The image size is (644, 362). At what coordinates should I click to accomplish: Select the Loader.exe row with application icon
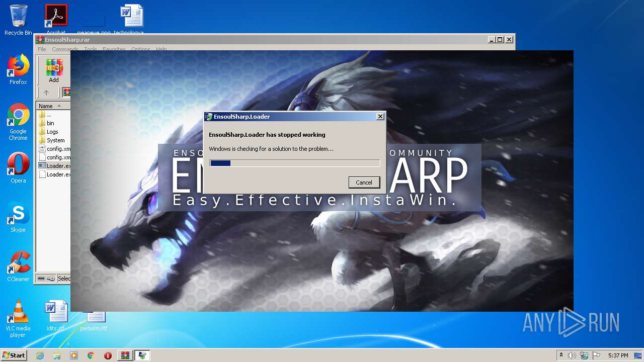pos(53,166)
